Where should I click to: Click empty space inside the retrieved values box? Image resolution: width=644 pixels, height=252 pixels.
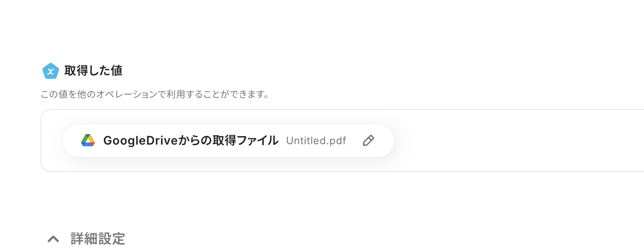(508, 140)
